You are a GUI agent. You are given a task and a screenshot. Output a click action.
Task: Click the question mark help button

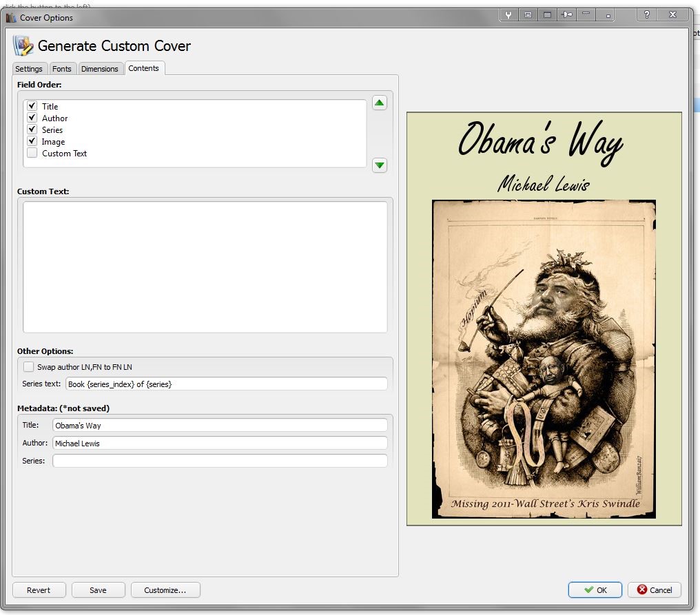pyautogui.click(x=647, y=14)
